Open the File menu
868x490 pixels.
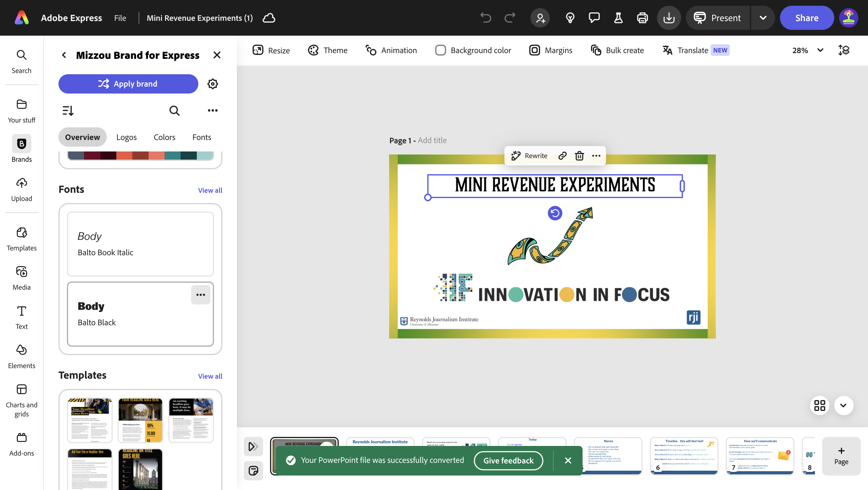[x=120, y=18]
